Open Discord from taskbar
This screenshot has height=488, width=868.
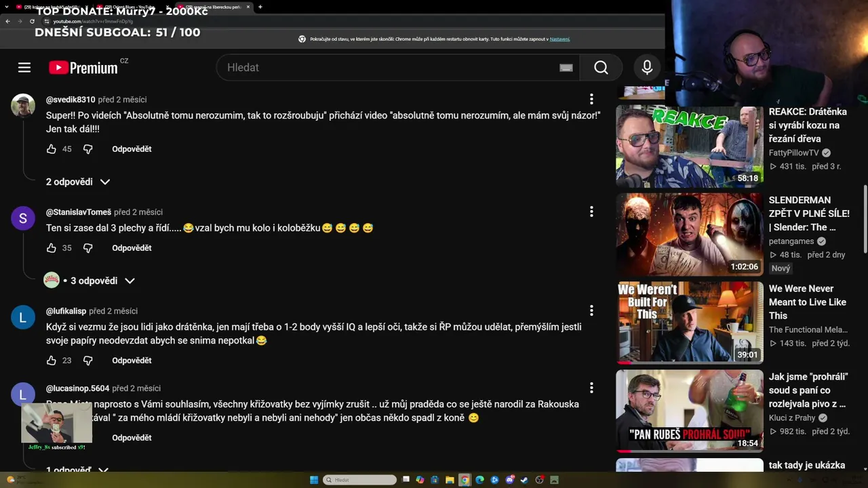pos(509,480)
